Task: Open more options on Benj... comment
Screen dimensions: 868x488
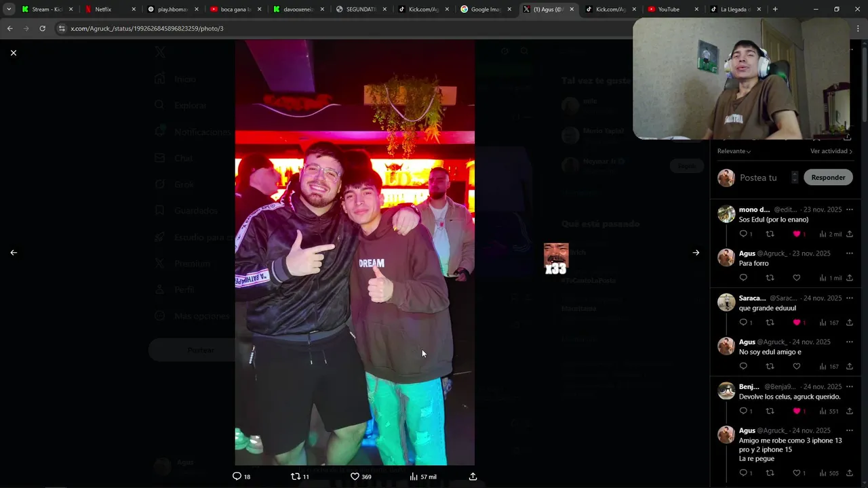Action: [849, 386]
